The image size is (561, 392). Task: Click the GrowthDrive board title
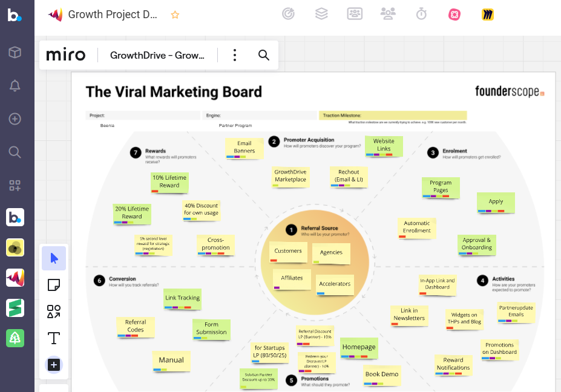coord(157,56)
